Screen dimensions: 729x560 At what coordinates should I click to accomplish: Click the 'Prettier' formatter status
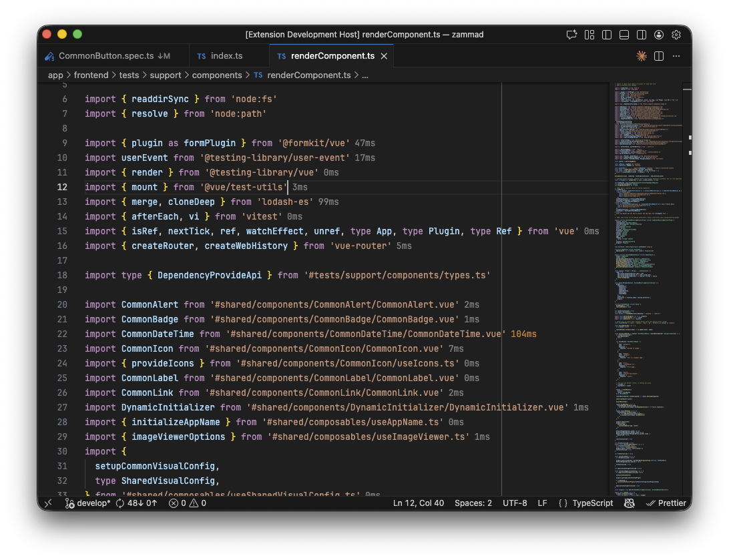pyautogui.click(x=666, y=503)
